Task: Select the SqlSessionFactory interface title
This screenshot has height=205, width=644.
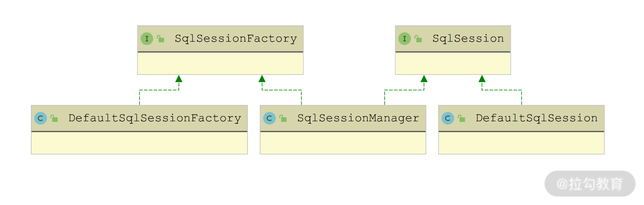Action: point(236,39)
